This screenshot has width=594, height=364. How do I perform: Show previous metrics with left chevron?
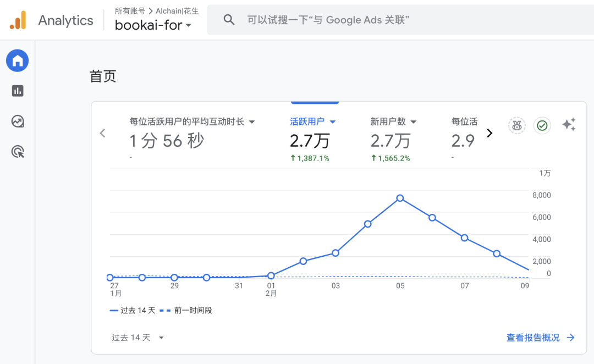click(x=102, y=133)
